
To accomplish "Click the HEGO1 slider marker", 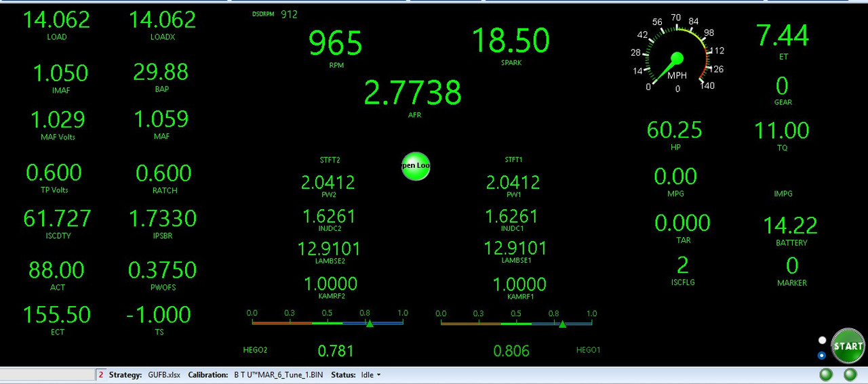I will pyautogui.click(x=562, y=324).
